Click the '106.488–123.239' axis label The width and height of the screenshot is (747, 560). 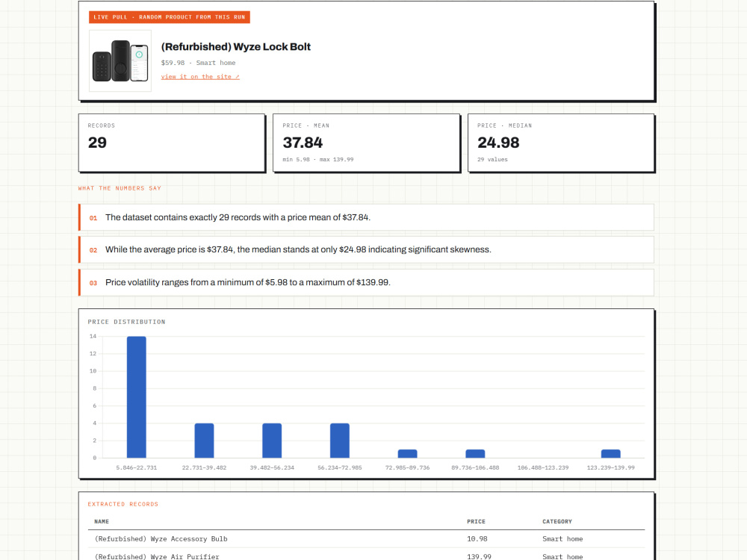543,467
